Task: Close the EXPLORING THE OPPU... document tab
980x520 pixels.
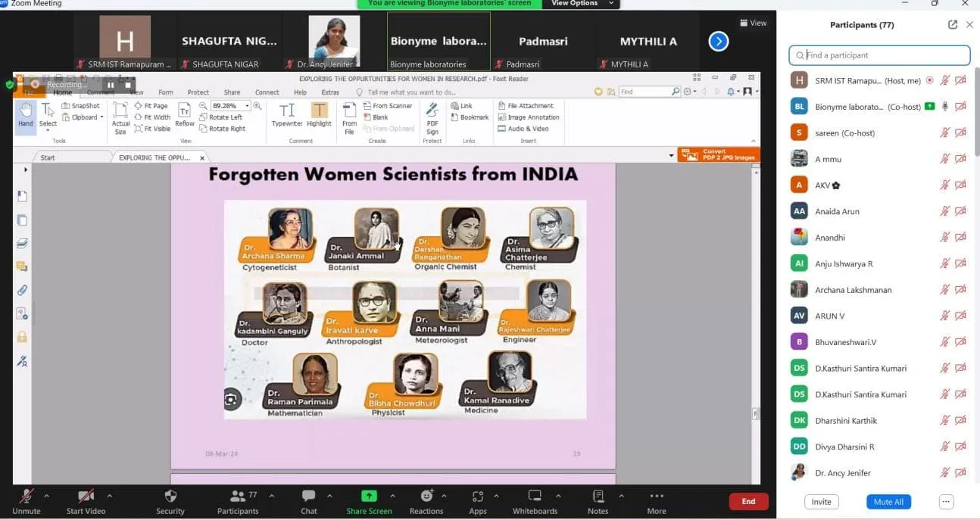Action: point(202,158)
